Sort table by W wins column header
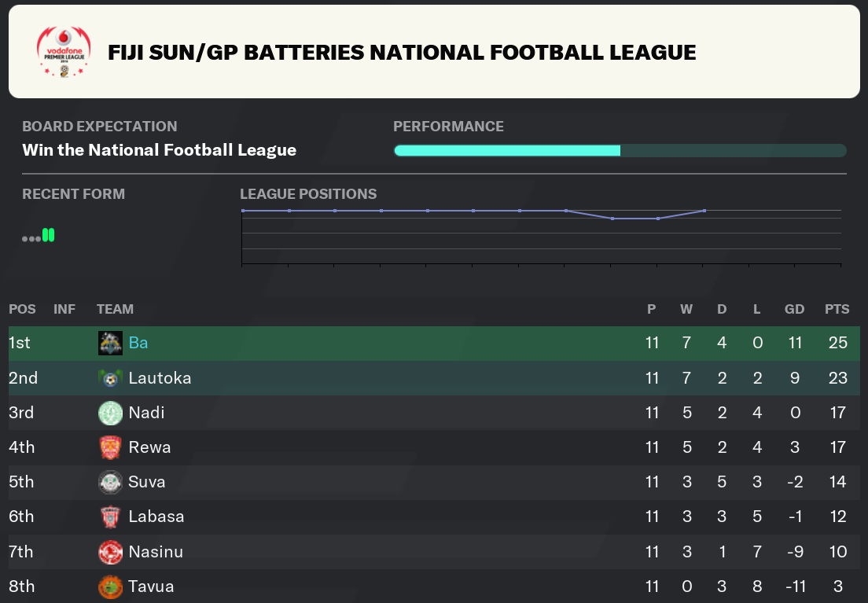This screenshot has width=868, height=603. [686, 309]
